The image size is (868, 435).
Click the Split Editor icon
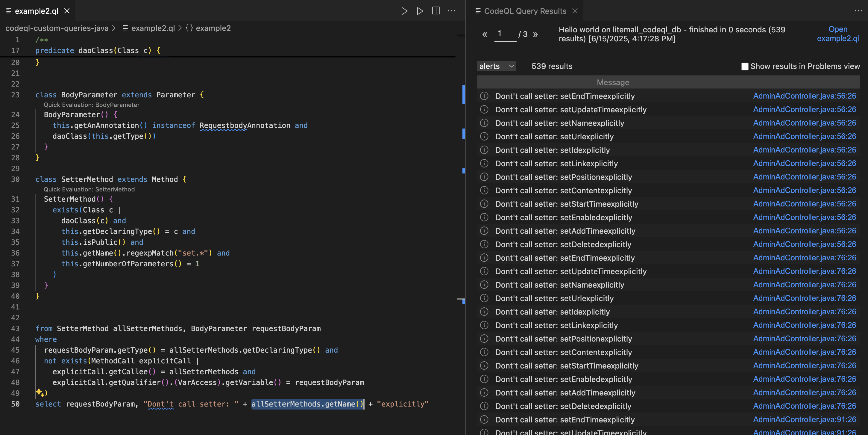(436, 11)
